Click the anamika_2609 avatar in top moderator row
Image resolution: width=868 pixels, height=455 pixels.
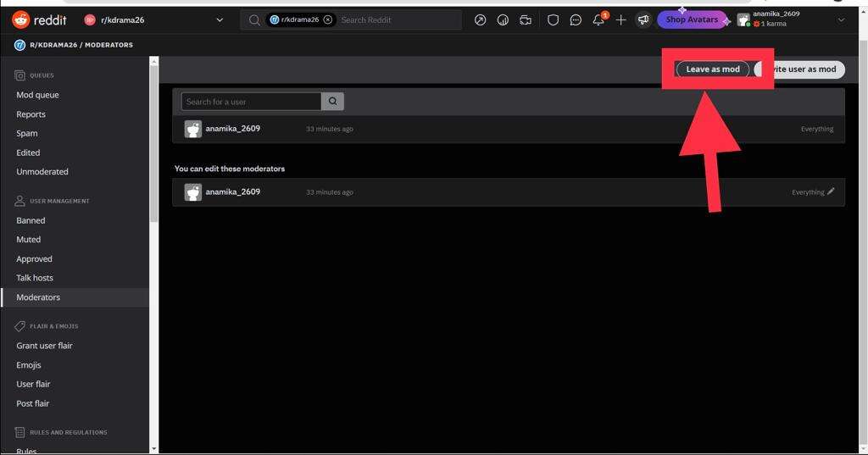(192, 129)
